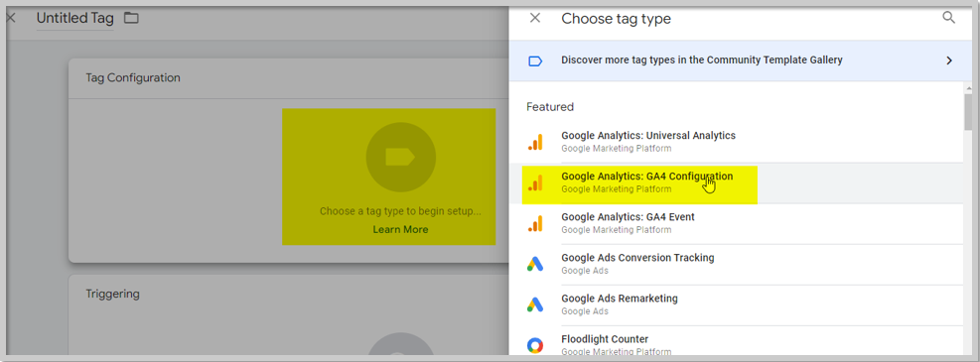Click the Floodlight Counter circle icon
This screenshot has width=980, height=362.
click(535, 345)
